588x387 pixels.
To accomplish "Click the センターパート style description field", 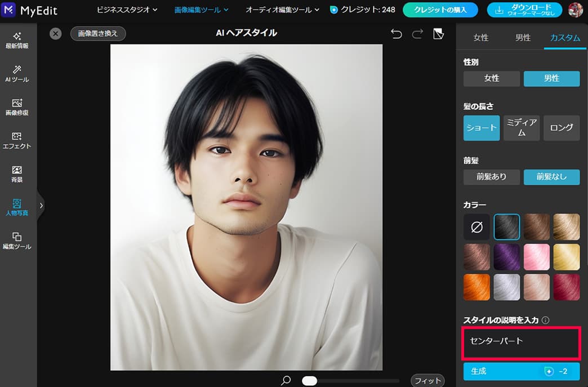I will point(520,344).
